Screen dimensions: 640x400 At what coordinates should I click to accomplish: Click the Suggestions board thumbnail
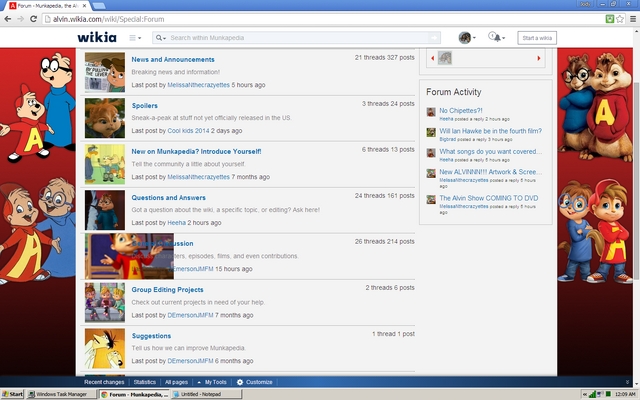(105, 349)
